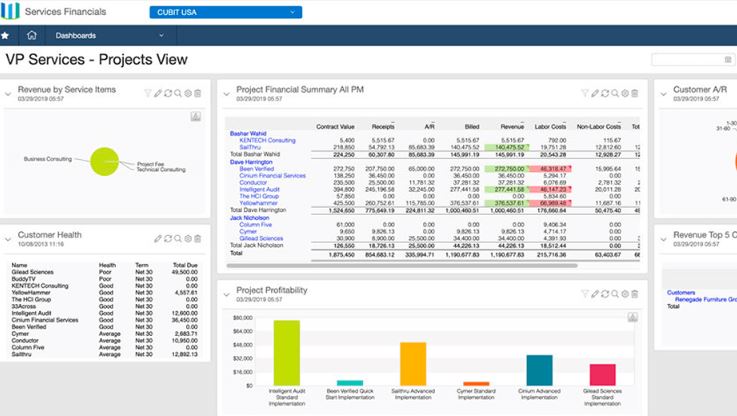Edit the Project Profitability panel
This screenshot has width=737, height=416.
(595, 294)
